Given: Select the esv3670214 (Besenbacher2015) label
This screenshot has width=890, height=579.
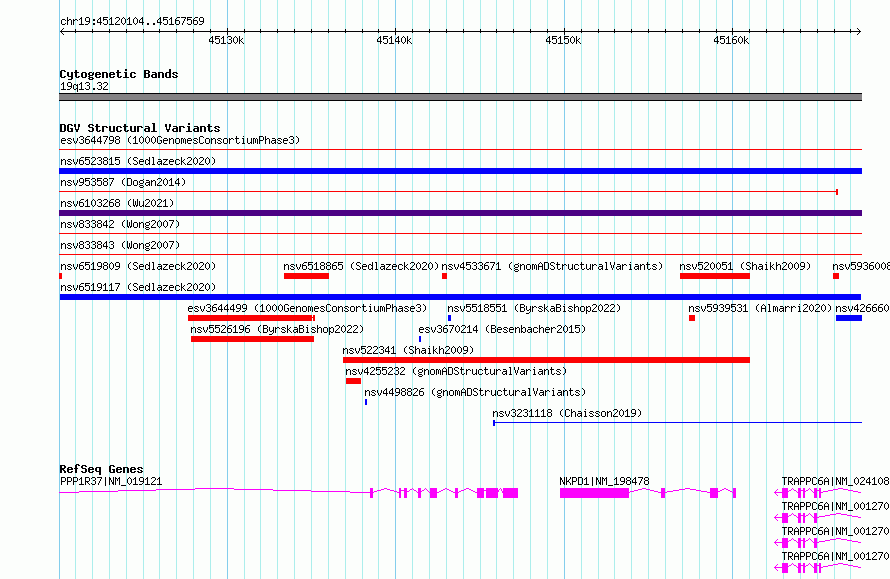Looking at the screenshot, I should pos(502,329).
